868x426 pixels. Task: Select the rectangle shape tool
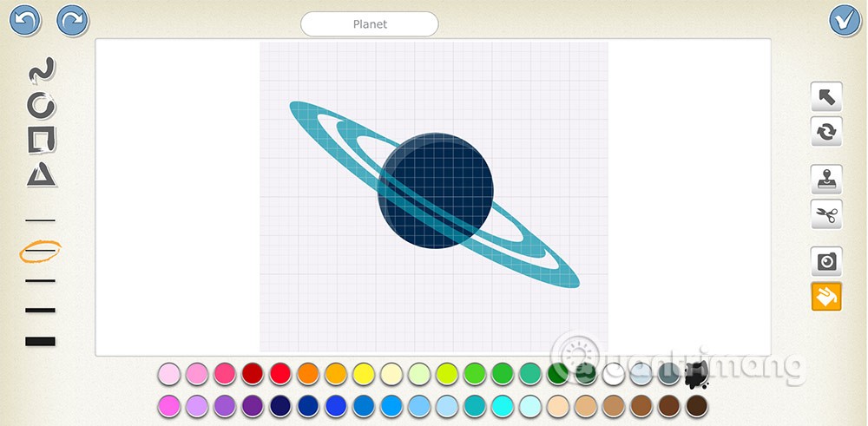pos(42,140)
